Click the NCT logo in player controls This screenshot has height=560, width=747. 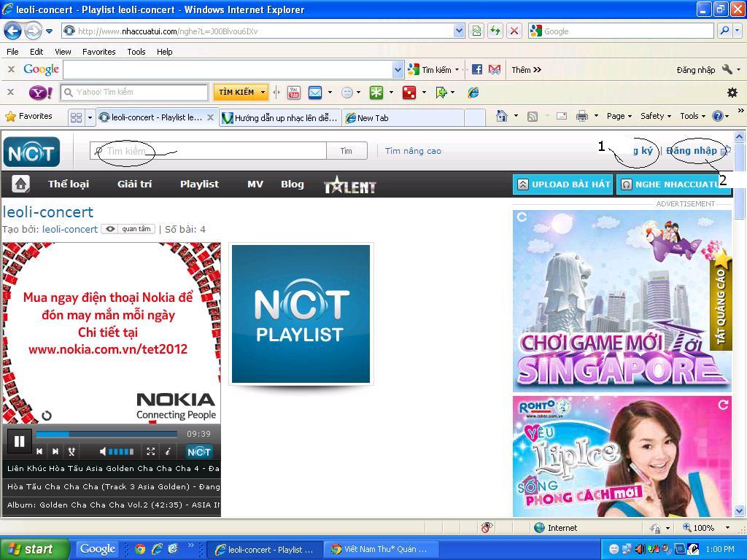click(198, 452)
